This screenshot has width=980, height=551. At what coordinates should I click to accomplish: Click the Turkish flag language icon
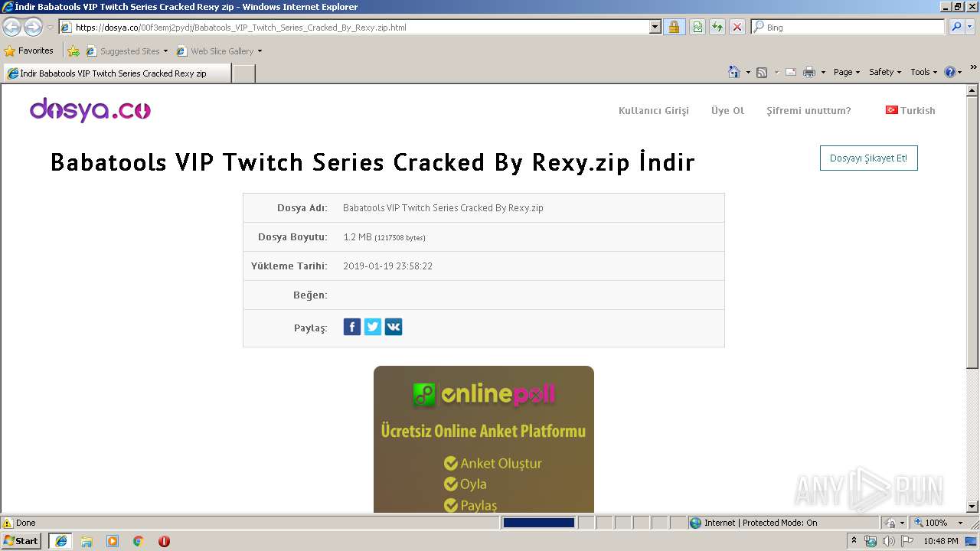pyautogui.click(x=891, y=110)
